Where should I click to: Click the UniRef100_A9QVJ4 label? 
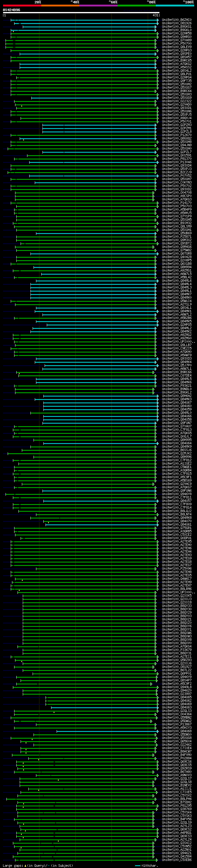pyautogui.click(x=177, y=118)
